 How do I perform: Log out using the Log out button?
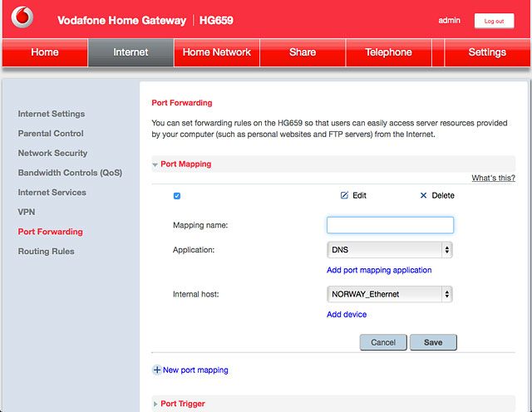click(x=494, y=21)
